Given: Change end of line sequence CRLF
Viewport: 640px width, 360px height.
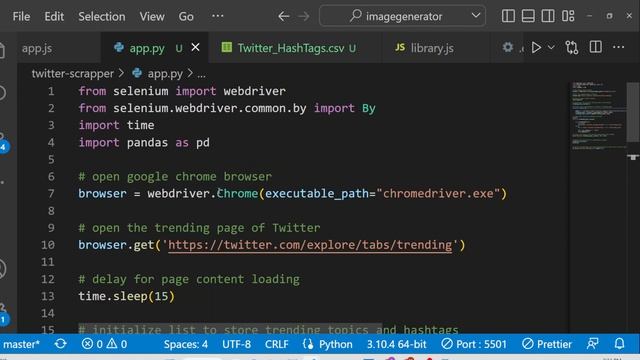Looking at the screenshot, I should (276, 344).
